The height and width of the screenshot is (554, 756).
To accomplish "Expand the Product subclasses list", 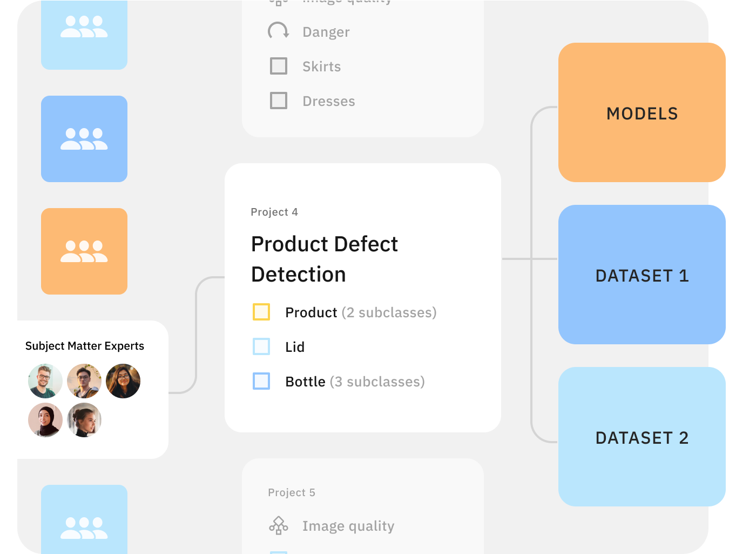I will [x=388, y=312].
